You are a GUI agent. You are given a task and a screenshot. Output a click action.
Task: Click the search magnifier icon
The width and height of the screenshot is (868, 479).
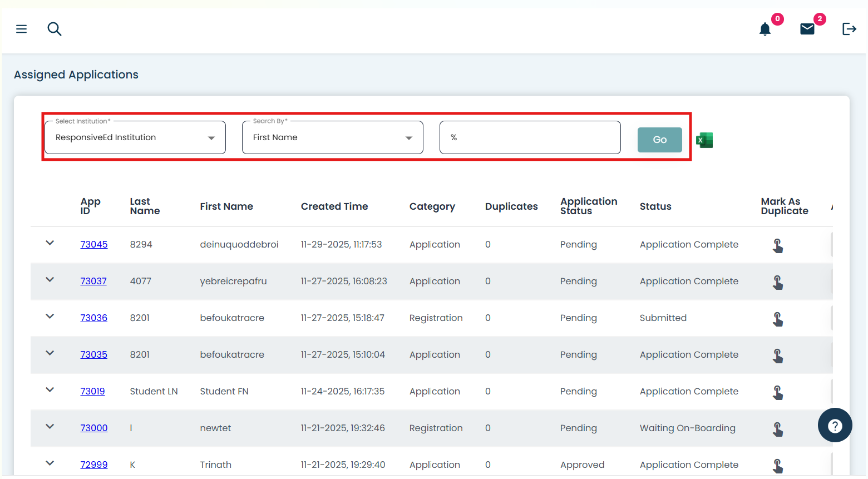(x=54, y=29)
